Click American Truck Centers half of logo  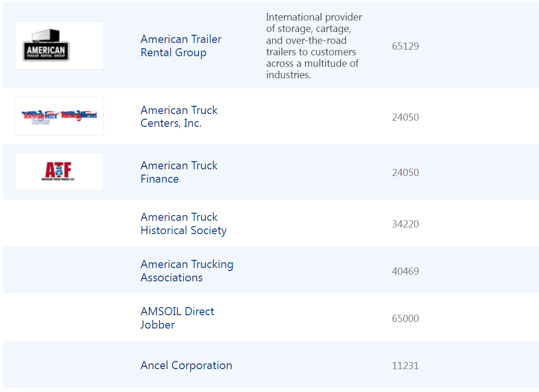(40, 116)
